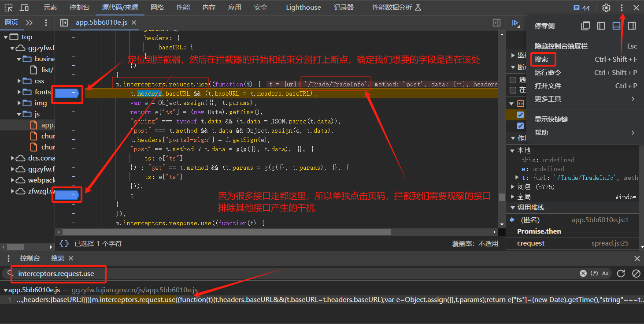644x324 pixels.
Task: Toggle the device toolbar icon
Action: 24,7
